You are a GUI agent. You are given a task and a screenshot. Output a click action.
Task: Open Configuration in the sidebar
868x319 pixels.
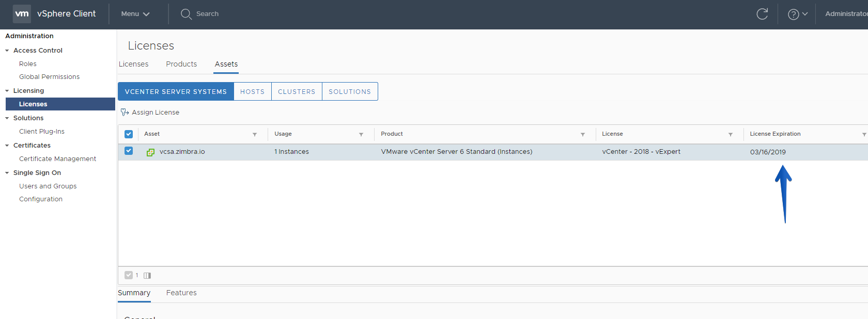click(x=41, y=199)
